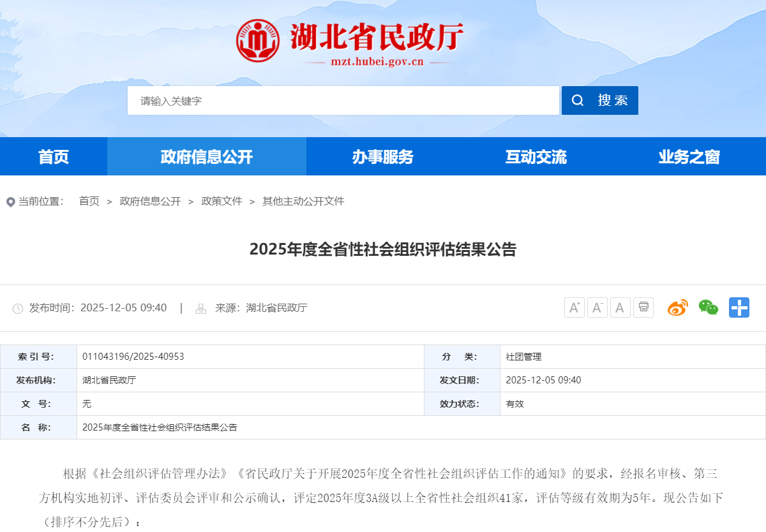Image resolution: width=766 pixels, height=532 pixels.
Task: Decrease font size with A- icon
Action: (597, 307)
